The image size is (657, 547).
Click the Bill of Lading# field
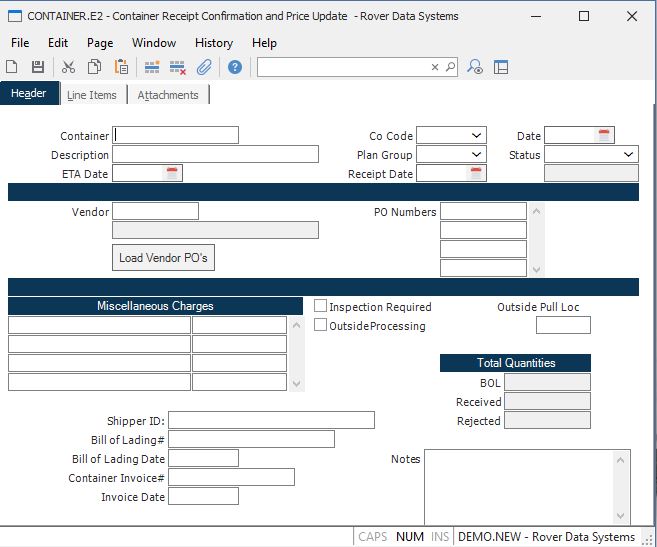point(251,439)
